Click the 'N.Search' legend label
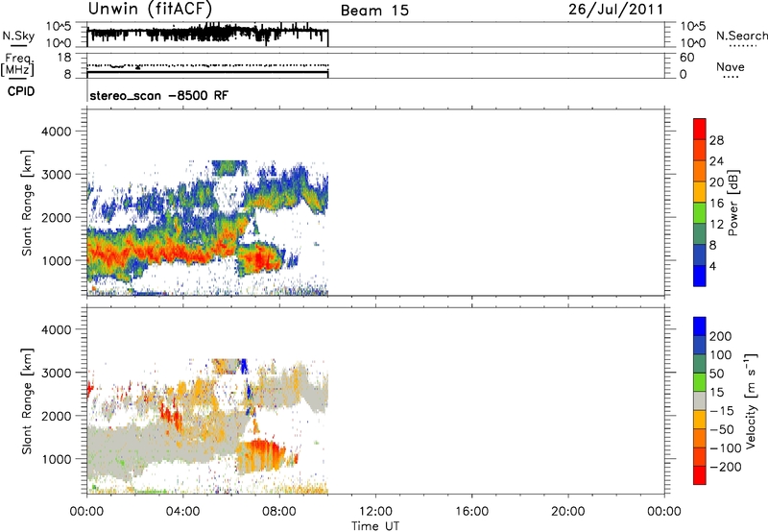Image resolution: width=768 pixels, height=532 pixels. 741,36
